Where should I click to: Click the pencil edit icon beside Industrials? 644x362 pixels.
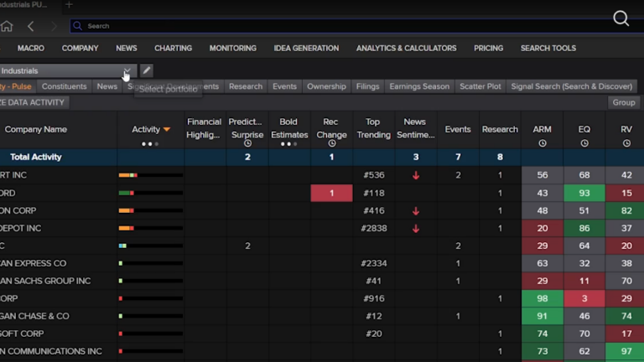147,71
